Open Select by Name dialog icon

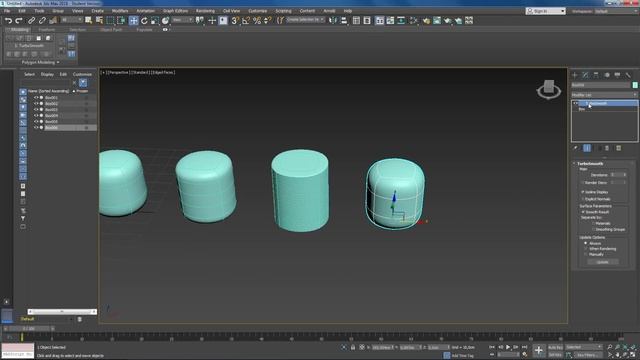point(99,20)
